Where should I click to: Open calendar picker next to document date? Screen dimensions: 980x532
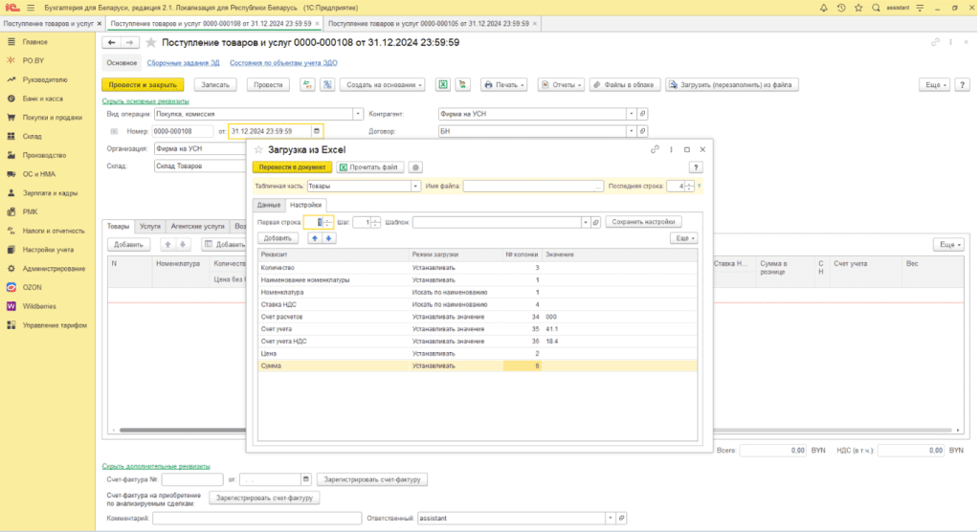pyautogui.click(x=317, y=131)
